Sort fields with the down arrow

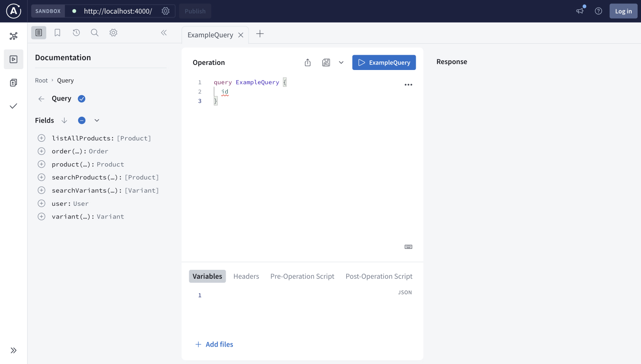[64, 120]
